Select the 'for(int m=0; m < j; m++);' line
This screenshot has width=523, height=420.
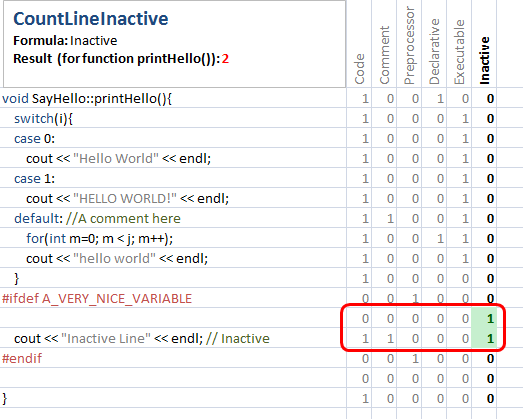[x=100, y=239]
